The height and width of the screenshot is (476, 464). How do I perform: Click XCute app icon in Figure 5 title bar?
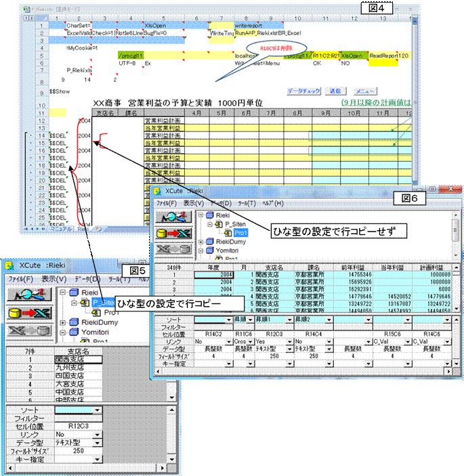[9, 265]
